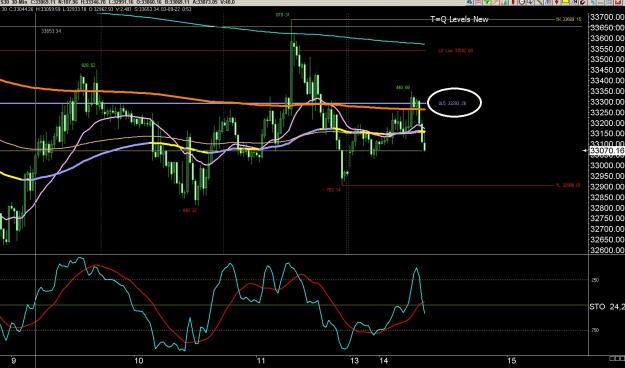Image resolution: width=625 pixels, height=368 pixels.
Task: Click the price label inside the white ellipse
Action: click(452, 103)
